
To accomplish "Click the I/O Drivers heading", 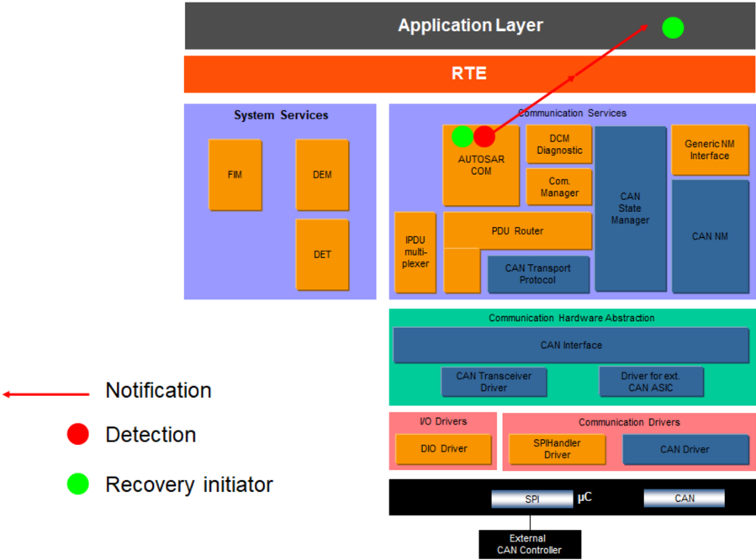I will (x=443, y=421).
